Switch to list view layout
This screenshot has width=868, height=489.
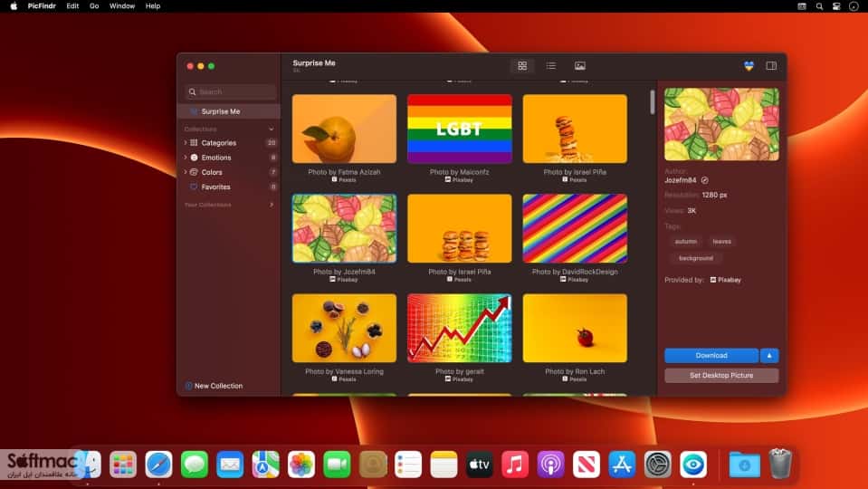[x=551, y=66]
